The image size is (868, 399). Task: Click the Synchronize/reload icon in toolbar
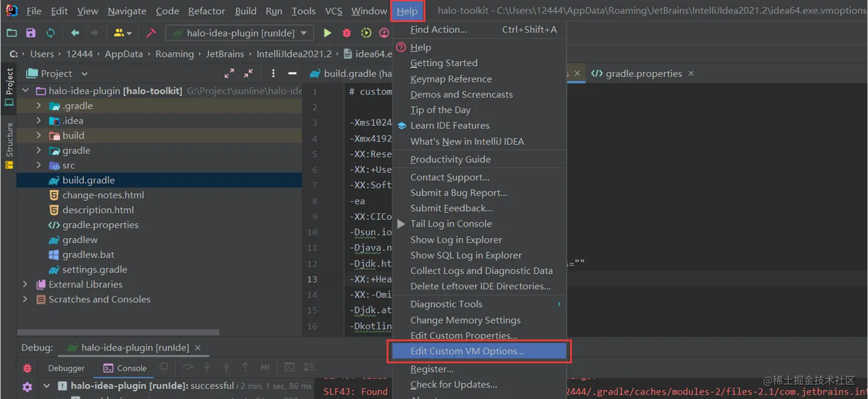click(51, 33)
